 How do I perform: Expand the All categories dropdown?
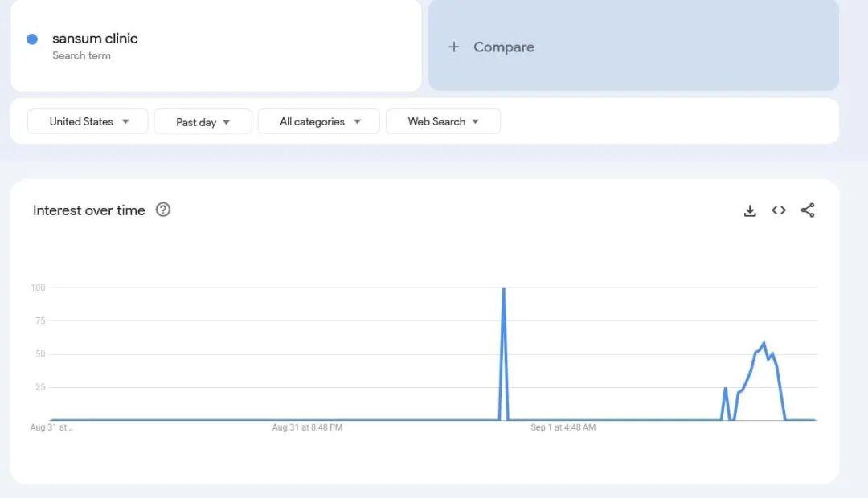pos(319,122)
